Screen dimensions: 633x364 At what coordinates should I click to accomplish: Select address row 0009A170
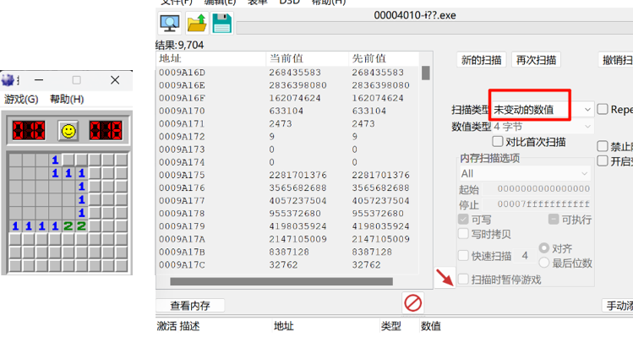(x=287, y=111)
